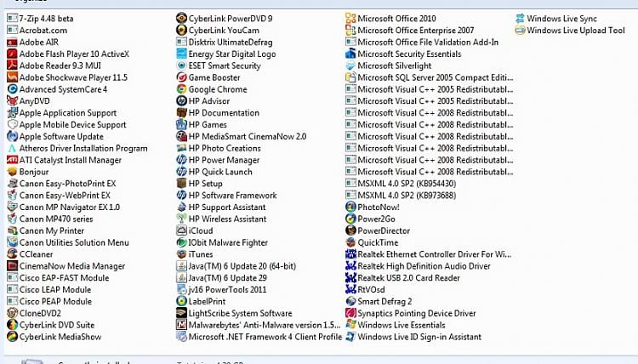Viewport: 638px width, 364px height.
Task: Select CyberLink MediaShow
Action: (x=54, y=337)
